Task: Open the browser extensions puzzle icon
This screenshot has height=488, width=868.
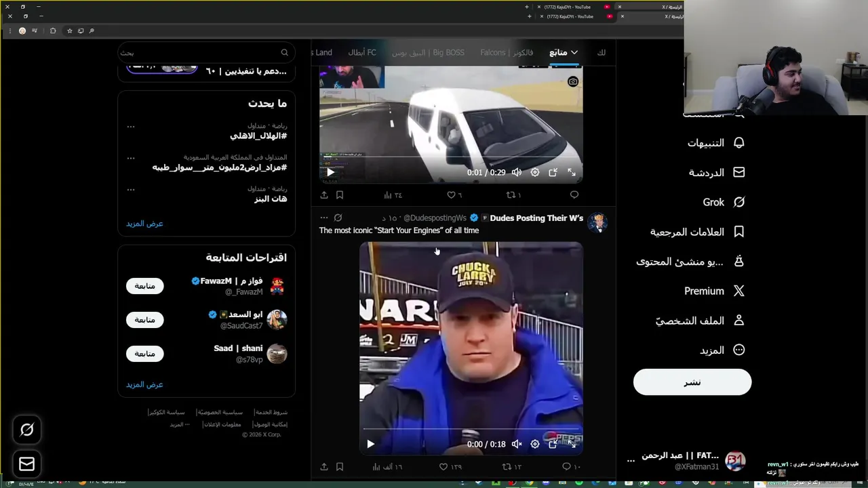Action: [53, 30]
